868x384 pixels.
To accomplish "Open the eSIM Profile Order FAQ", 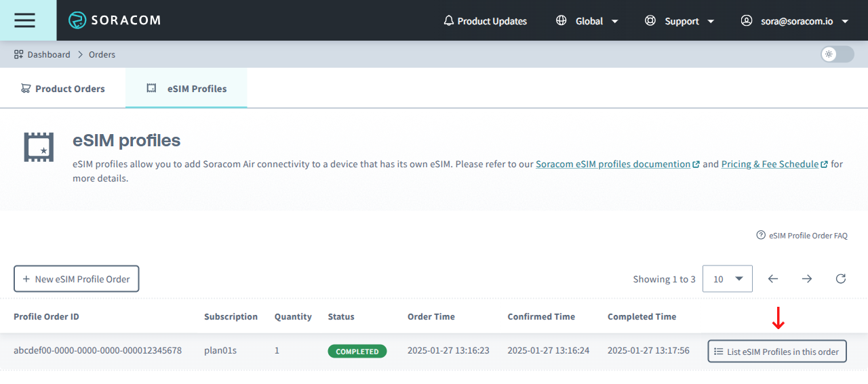I will point(802,236).
